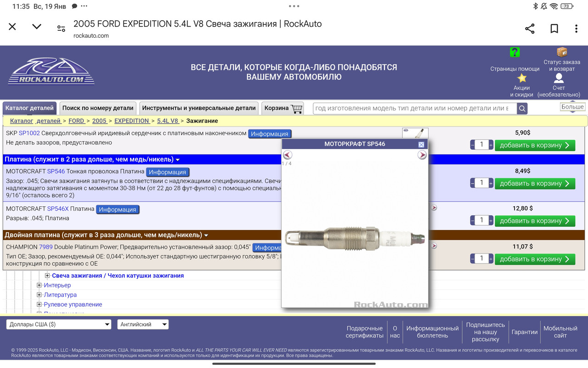Switch to the Поиск по номеру детали tab
Image resolution: width=588 pixels, height=368 pixels.
(x=98, y=108)
